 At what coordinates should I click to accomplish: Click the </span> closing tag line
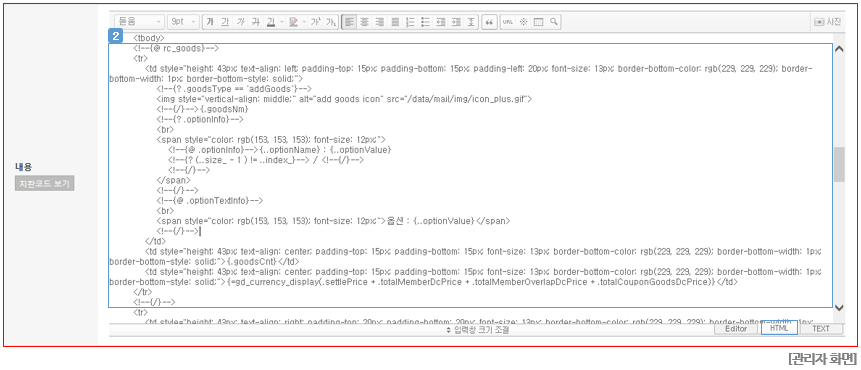point(174,180)
